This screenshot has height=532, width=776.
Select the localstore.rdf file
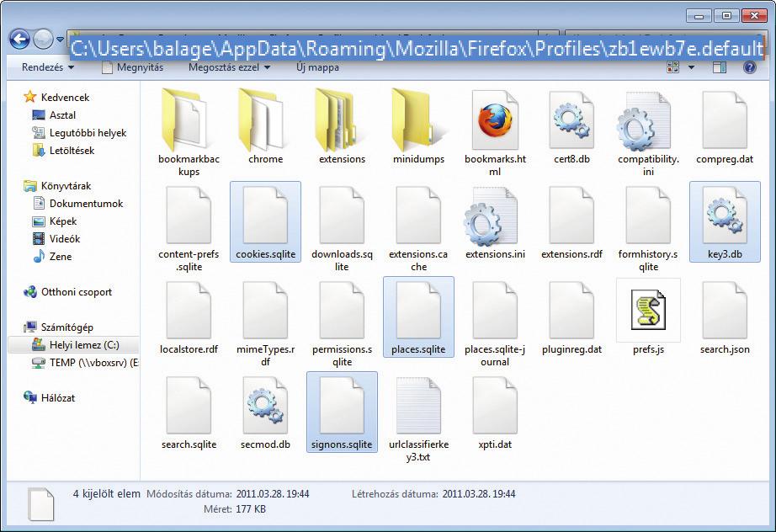[189, 317]
